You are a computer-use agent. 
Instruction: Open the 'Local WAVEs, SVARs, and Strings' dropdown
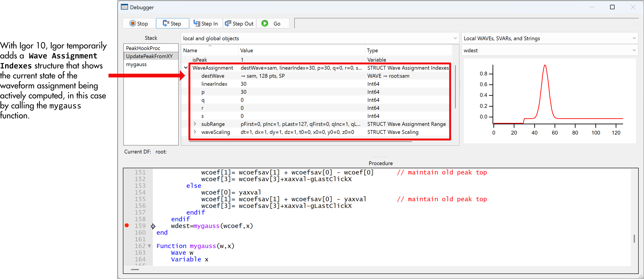tap(634, 38)
